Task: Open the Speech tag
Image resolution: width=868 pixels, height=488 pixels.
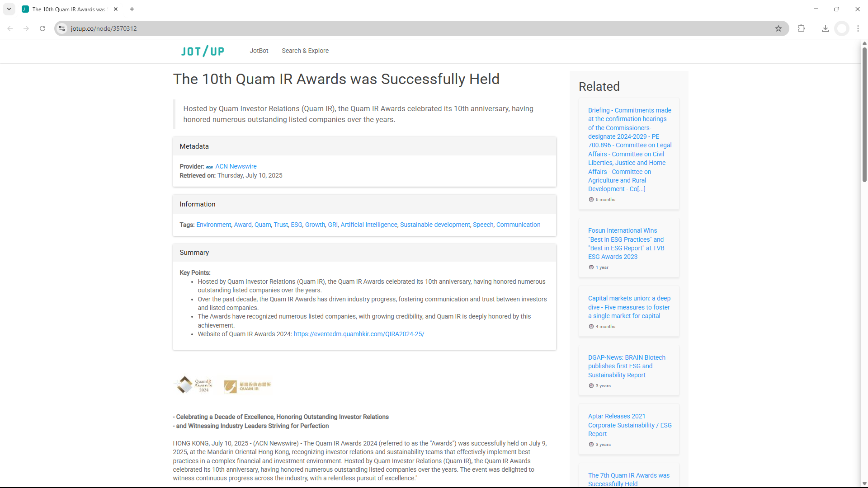Action: click(483, 225)
